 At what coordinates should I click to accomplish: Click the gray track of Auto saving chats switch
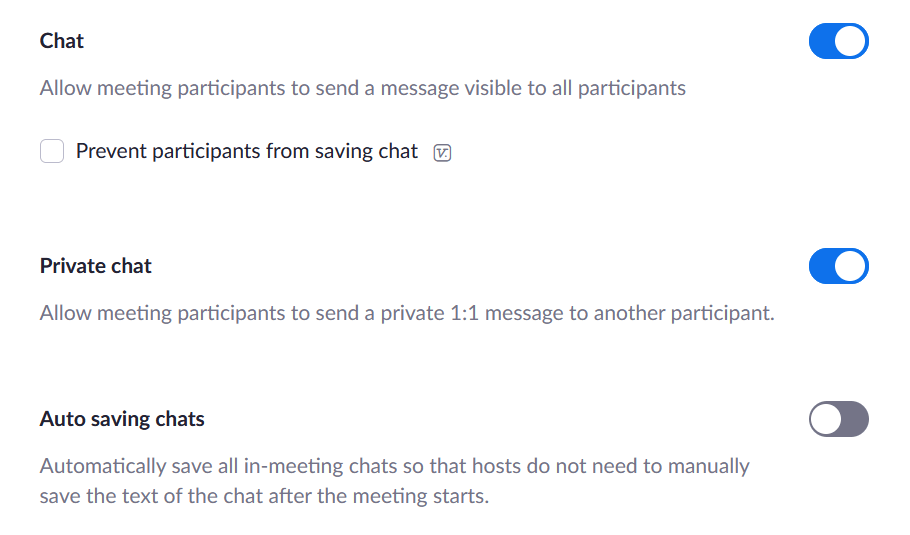click(854, 420)
